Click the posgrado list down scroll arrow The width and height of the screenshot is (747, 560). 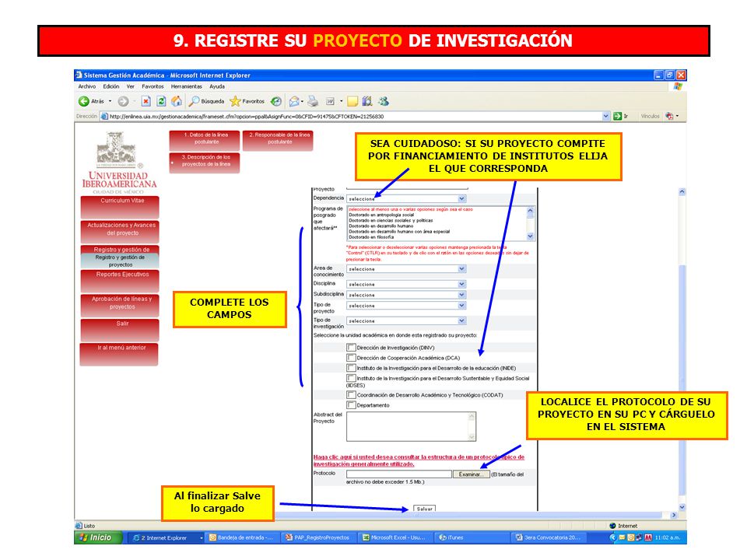(530, 236)
